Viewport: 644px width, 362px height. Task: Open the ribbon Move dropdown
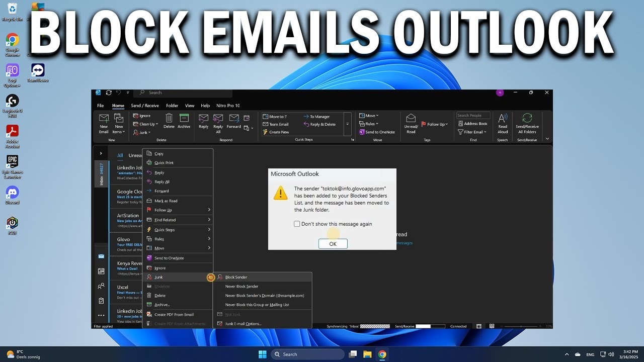[x=369, y=116]
